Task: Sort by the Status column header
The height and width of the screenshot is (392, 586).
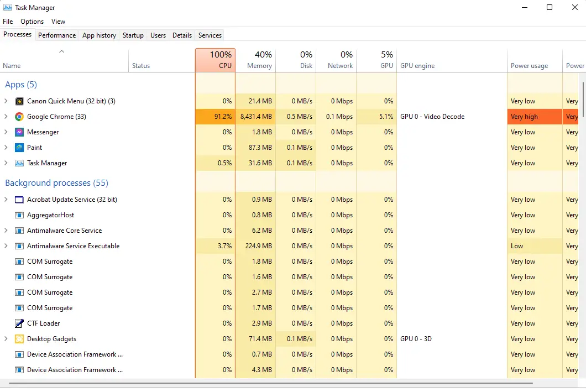Action: [x=162, y=60]
